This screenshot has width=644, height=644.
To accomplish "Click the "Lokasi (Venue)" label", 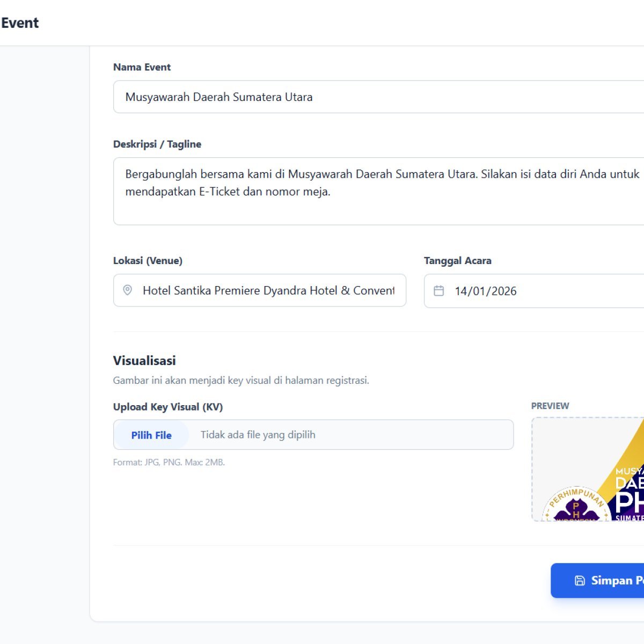I will (148, 260).
